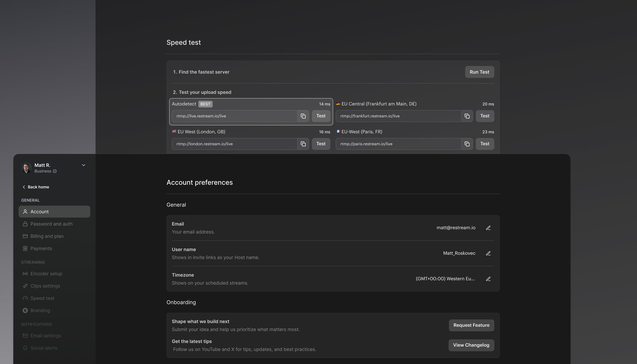Test the Autodetect server upload speed
This screenshot has width=637, height=364.
click(321, 116)
